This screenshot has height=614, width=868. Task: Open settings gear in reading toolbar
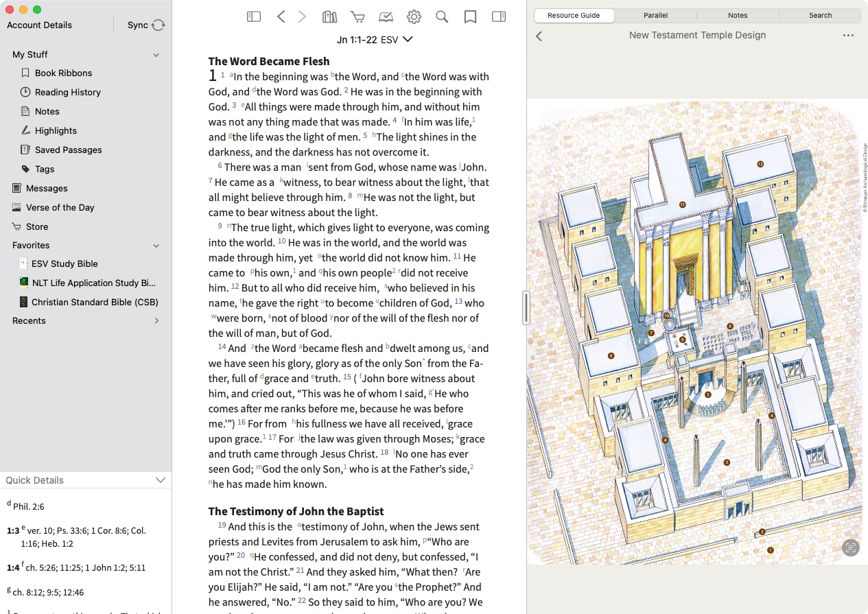[414, 16]
